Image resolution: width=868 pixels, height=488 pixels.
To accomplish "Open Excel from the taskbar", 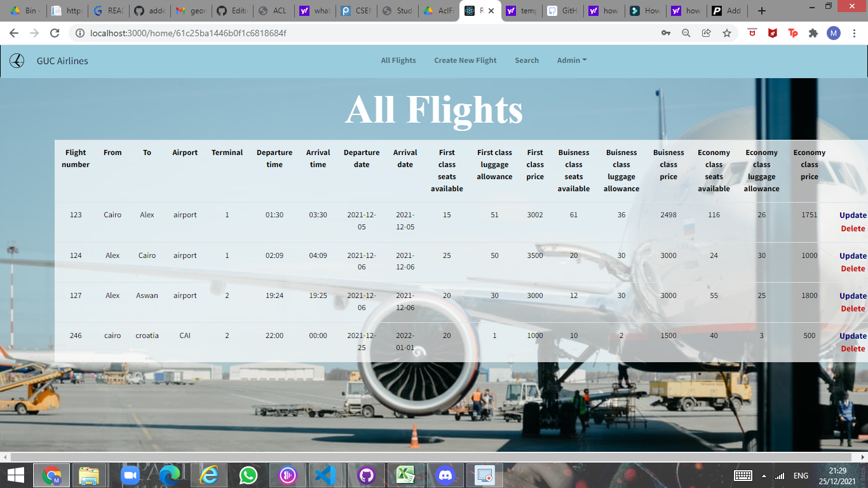I will pos(405,475).
